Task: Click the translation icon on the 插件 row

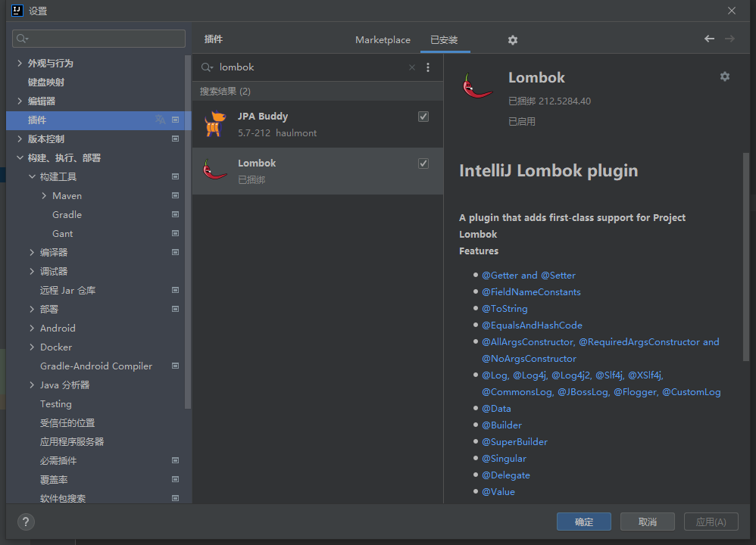Action: [x=160, y=120]
